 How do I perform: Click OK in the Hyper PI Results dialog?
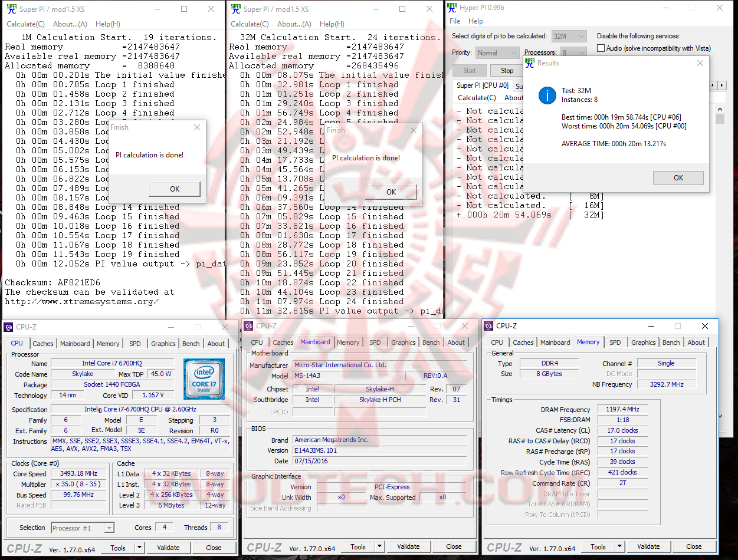tap(678, 177)
